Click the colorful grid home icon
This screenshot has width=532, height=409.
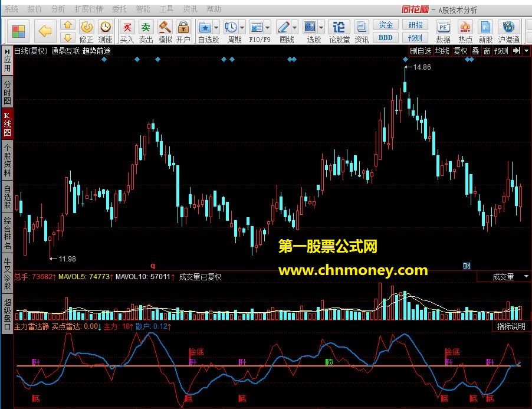pos(19,31)
